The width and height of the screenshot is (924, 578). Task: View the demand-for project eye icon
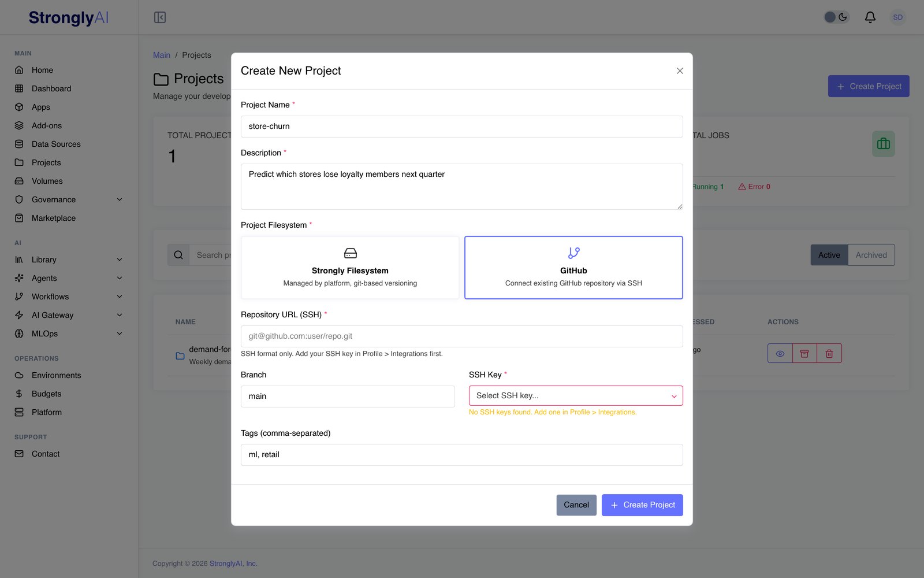pos(780,354)
